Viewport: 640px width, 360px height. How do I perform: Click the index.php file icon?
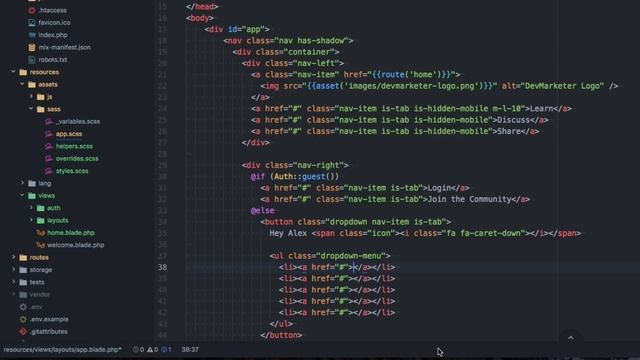[x=32, y=35]
